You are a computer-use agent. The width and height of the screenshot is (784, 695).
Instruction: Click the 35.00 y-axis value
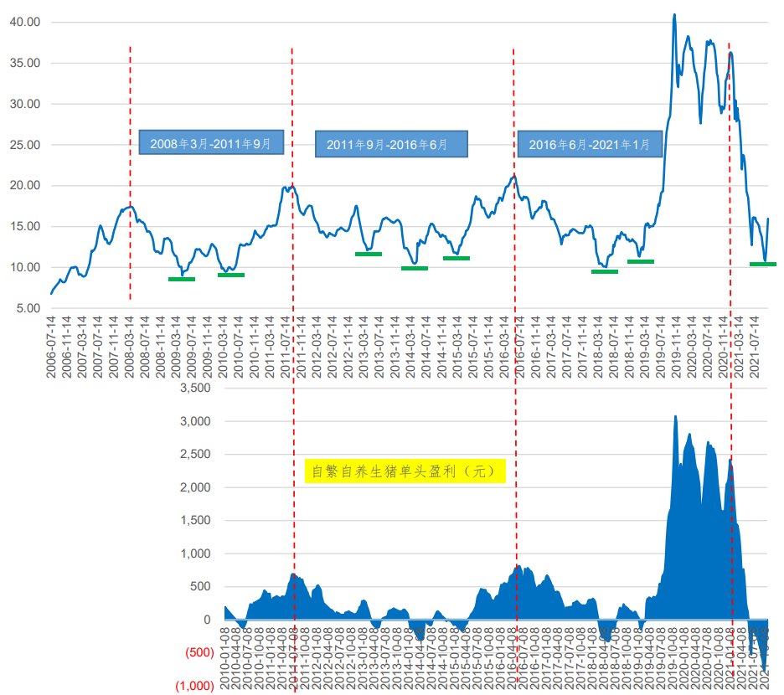point(25,63)
